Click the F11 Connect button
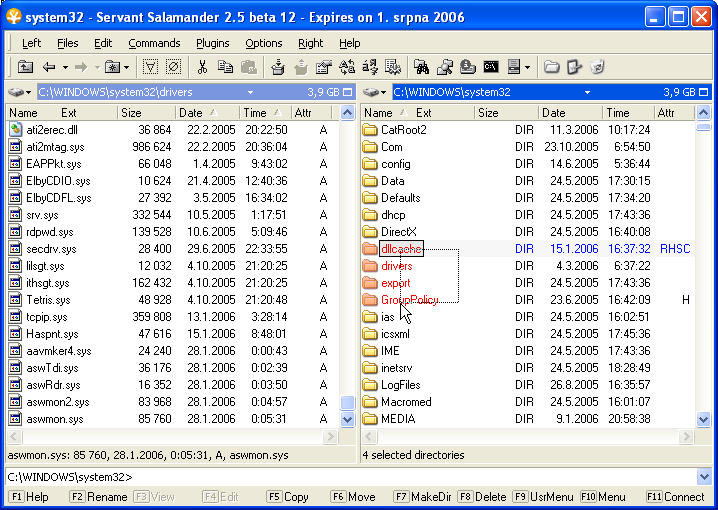718x510 pixels. pos(675,497)
